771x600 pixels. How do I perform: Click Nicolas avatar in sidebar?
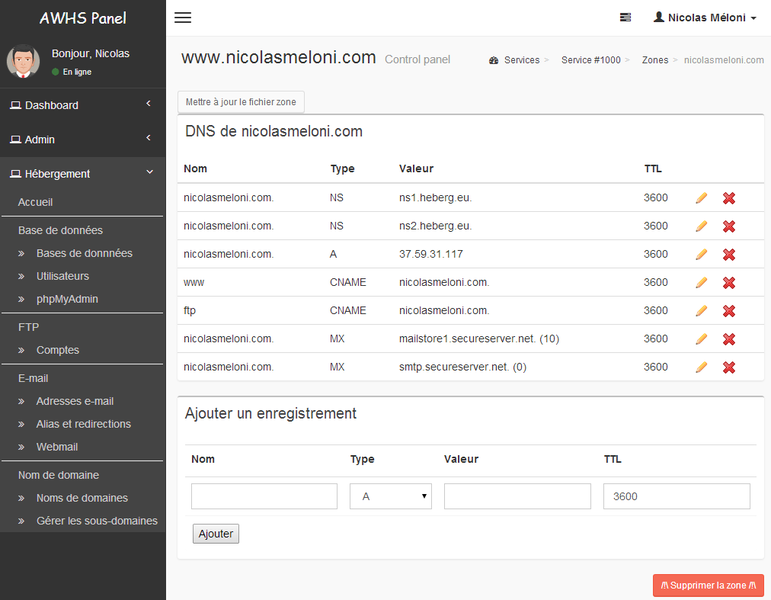click(24, 62)
